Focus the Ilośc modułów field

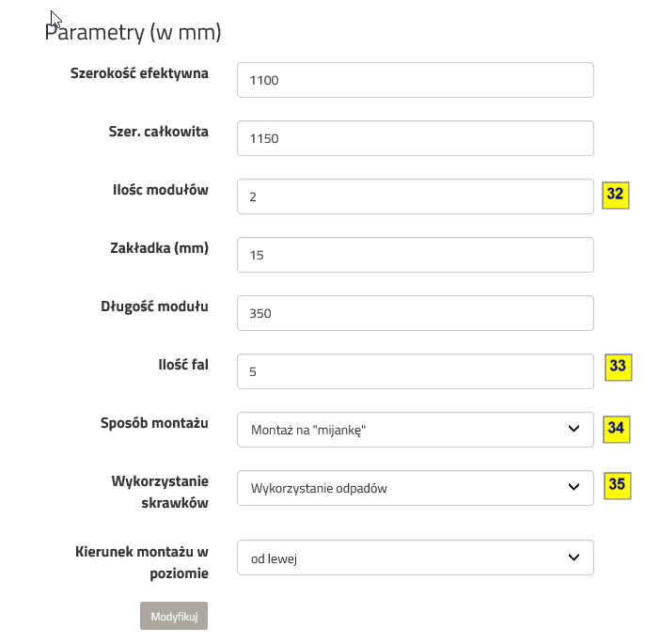tap(415, 196)
